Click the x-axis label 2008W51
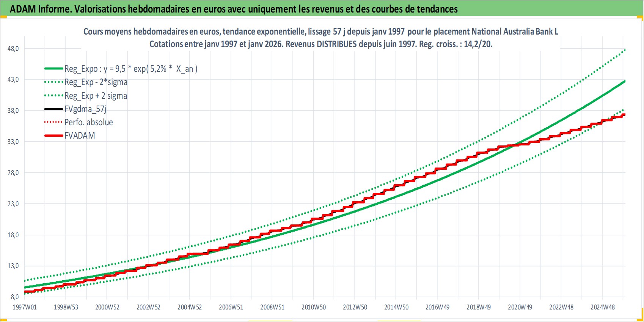 click(272, 307)
